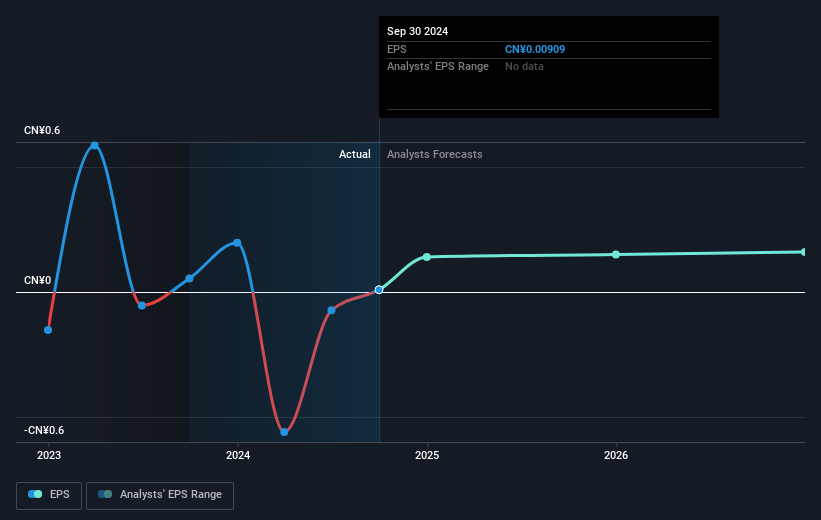Click the CN¥0 y-axis label
Screen dimensions: 821x520
(38, 280)
